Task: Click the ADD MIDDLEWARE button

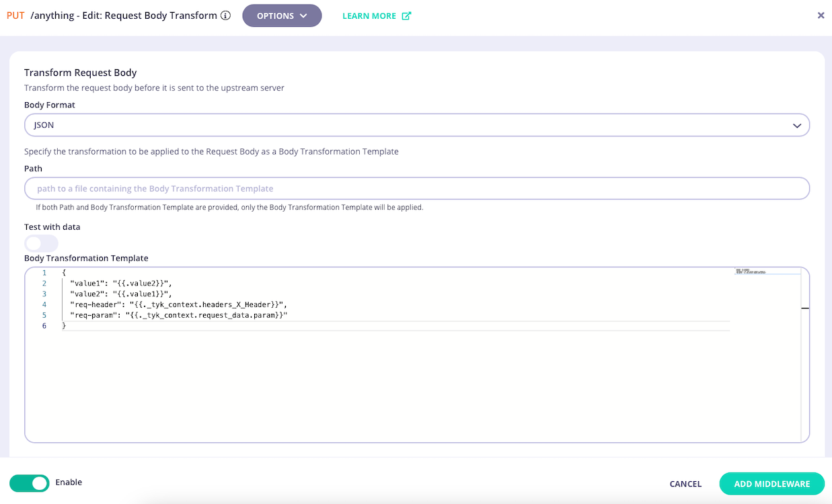Action: pos(771,483)
